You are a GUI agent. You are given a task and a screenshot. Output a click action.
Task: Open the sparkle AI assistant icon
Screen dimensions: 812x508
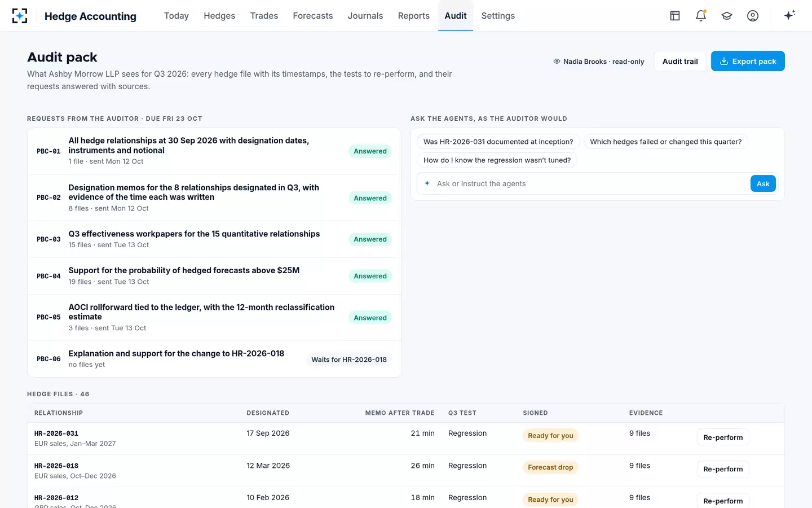point(789,15)
